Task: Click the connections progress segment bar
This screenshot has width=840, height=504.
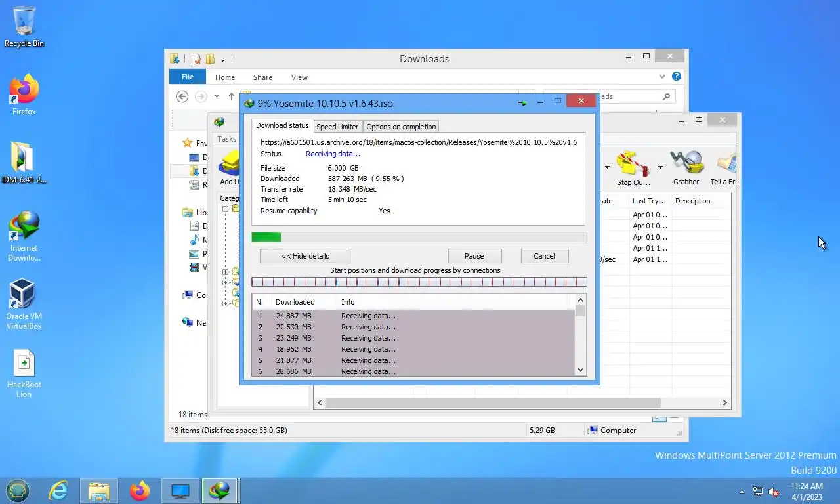Action: pos(419,282)
